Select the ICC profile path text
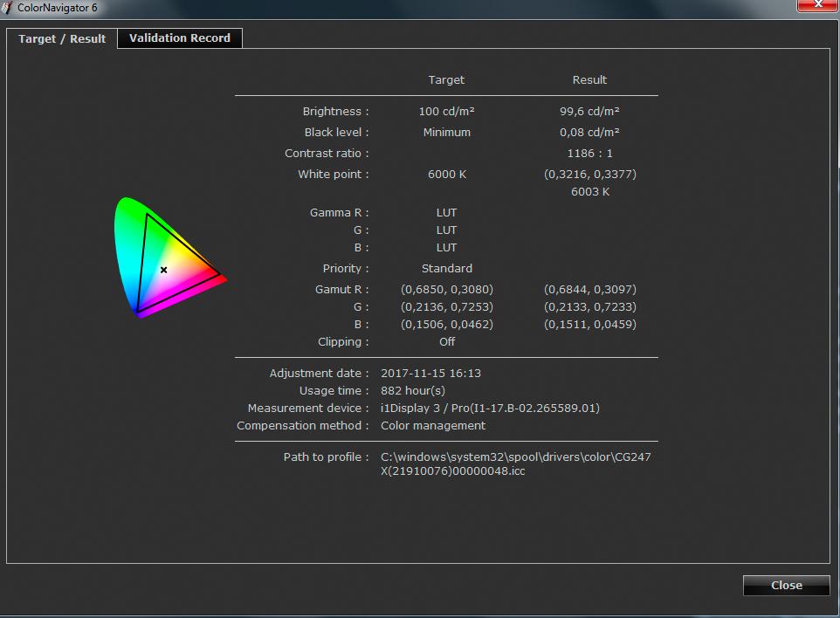The height and width of the screenshot is (618, 840). (516, 463)
